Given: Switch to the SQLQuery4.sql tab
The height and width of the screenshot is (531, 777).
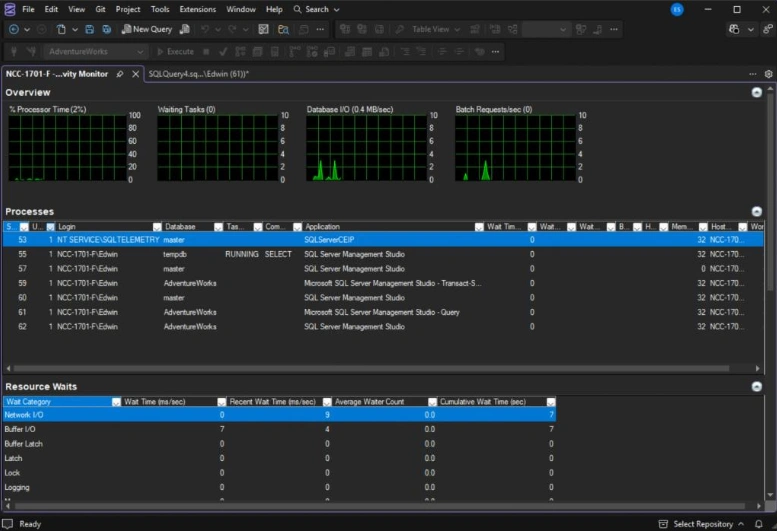Looking at the screenshot, I should click(198, 74).
